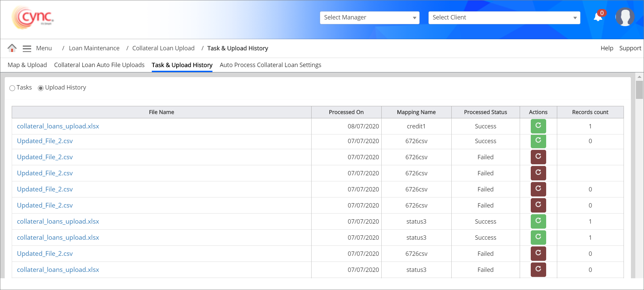The width and height of the screenshot is (644, 290).
Task: Open Auto Process Collateral Loan Settings tab
Action: 270,65
